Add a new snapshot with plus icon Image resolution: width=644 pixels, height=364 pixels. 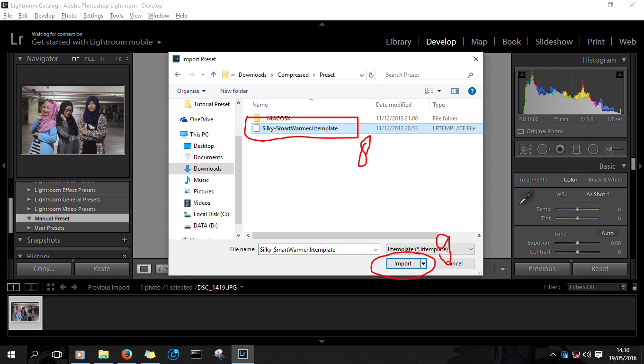click(125, 240)
